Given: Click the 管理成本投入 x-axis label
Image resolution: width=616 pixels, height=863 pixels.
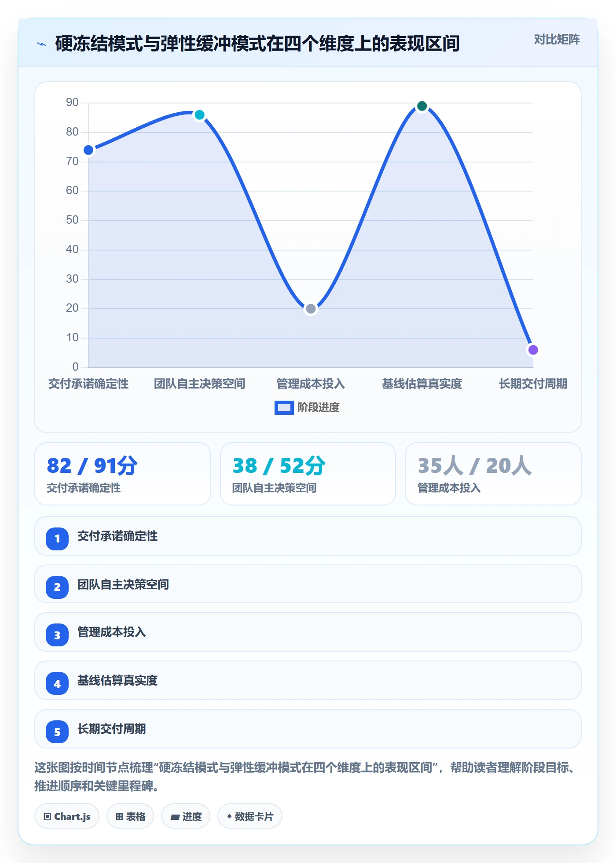Looking at the screenshot, I should click(x=311, y=384).
